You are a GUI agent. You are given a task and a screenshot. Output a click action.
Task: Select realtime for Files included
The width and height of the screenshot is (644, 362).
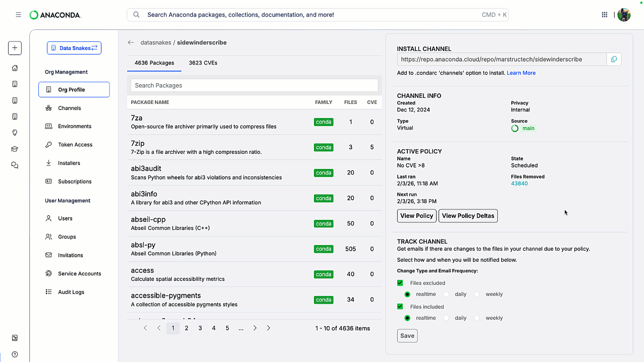pos(407,318)
